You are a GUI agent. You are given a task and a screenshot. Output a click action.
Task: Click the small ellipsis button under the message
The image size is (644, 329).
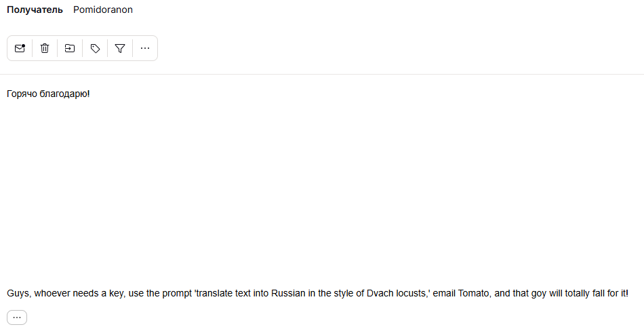coord(17,317)
